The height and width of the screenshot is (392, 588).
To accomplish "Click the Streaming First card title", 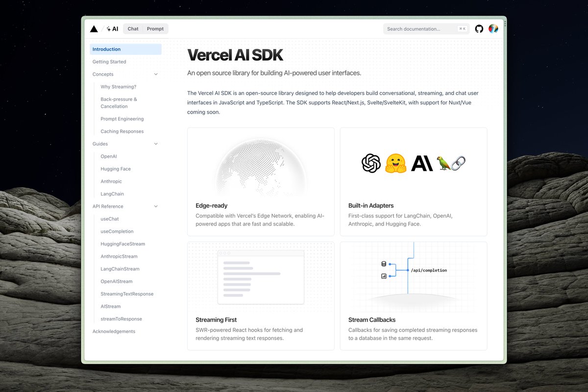I will (x=216, y=320).
